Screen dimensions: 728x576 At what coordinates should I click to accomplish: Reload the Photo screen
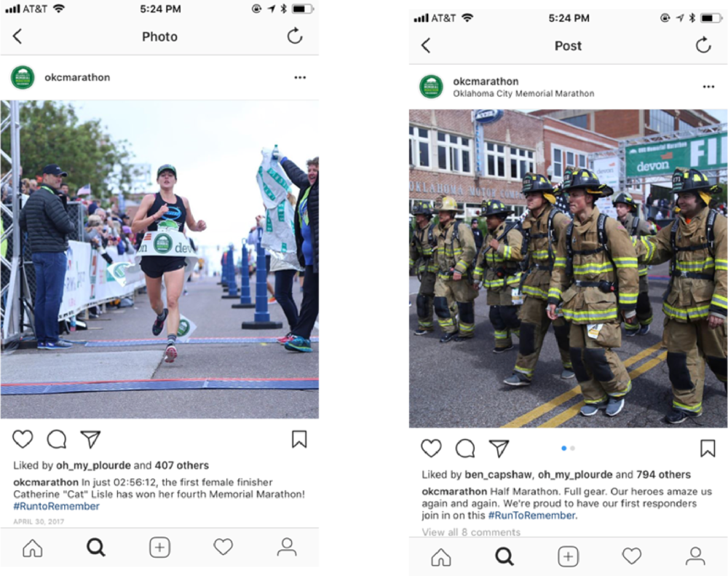pos(294,36)
